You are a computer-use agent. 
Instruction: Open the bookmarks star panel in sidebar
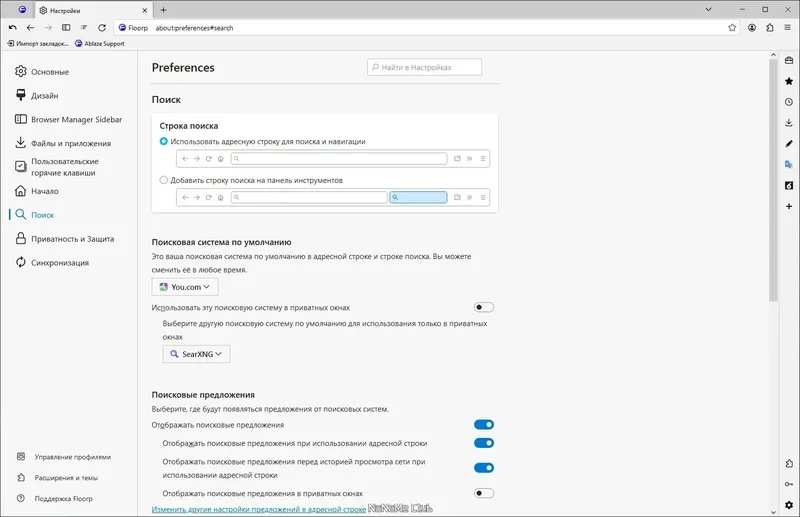point(789,81)
